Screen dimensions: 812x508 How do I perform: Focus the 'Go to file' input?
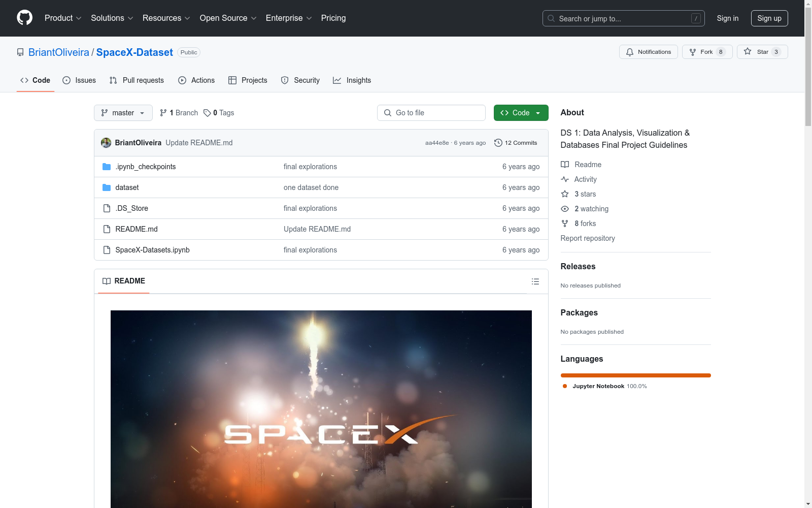tap(431, 113)
